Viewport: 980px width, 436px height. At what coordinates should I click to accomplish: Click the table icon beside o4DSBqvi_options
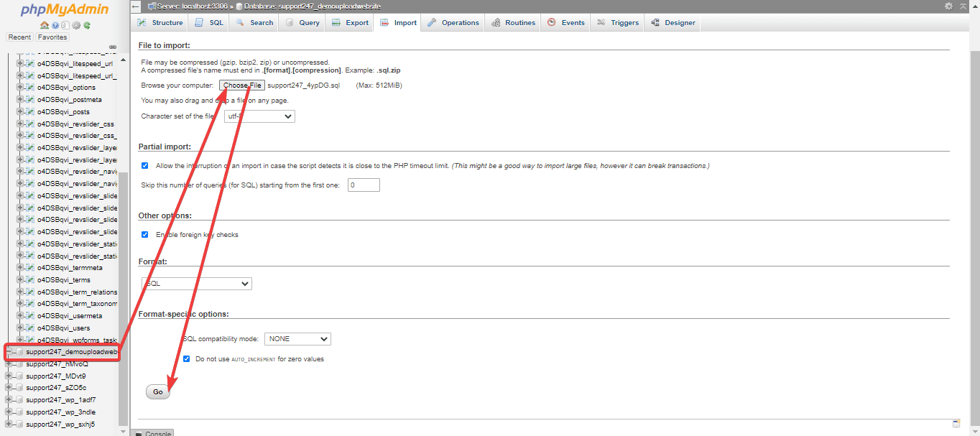click(29, 88)
